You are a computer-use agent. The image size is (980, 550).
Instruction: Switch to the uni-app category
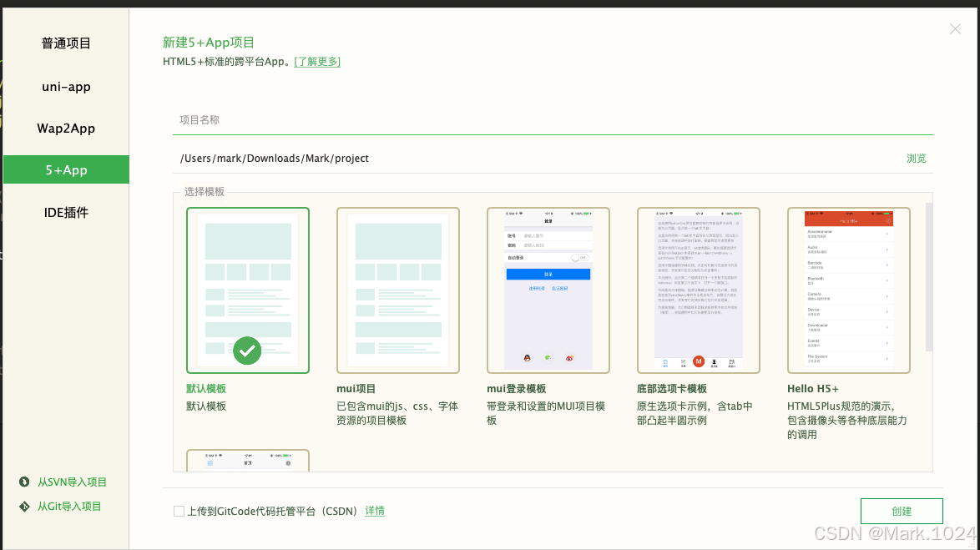66,86
